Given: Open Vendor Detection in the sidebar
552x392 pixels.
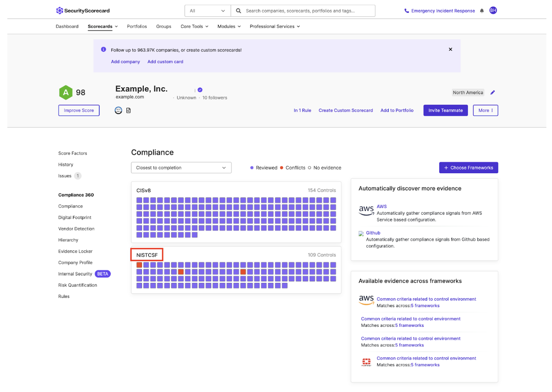Looking at the screenshot, I should tap(76, 229).
